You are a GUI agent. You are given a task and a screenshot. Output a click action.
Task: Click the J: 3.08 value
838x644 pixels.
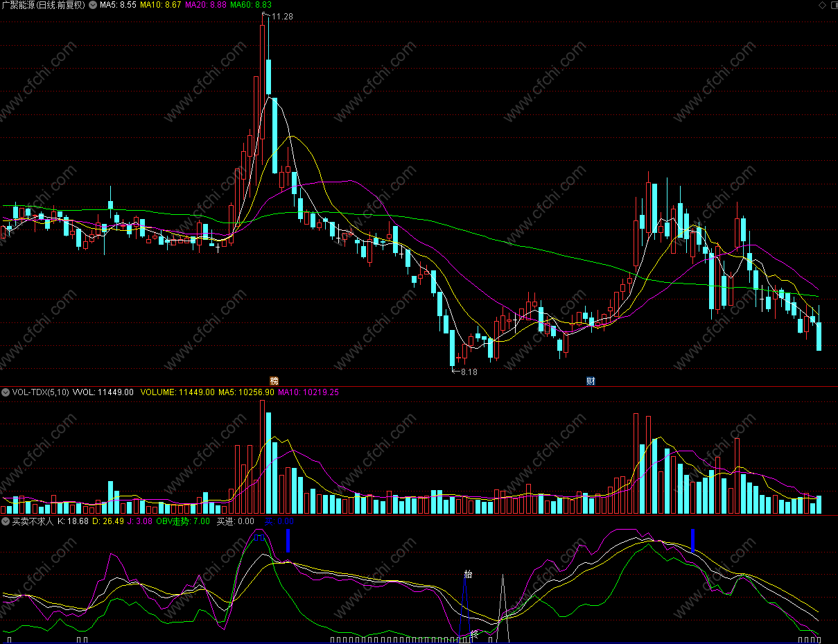(x=140, y=521)
